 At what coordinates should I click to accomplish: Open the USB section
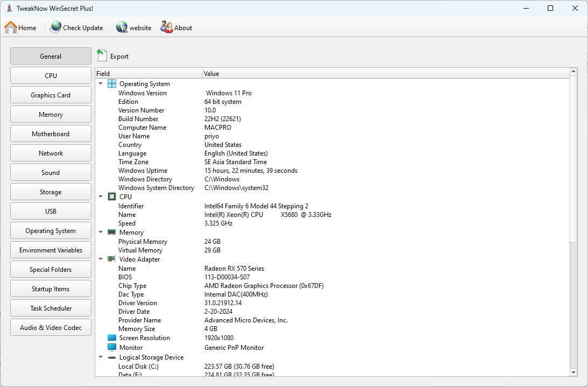(x=51, y=212)
